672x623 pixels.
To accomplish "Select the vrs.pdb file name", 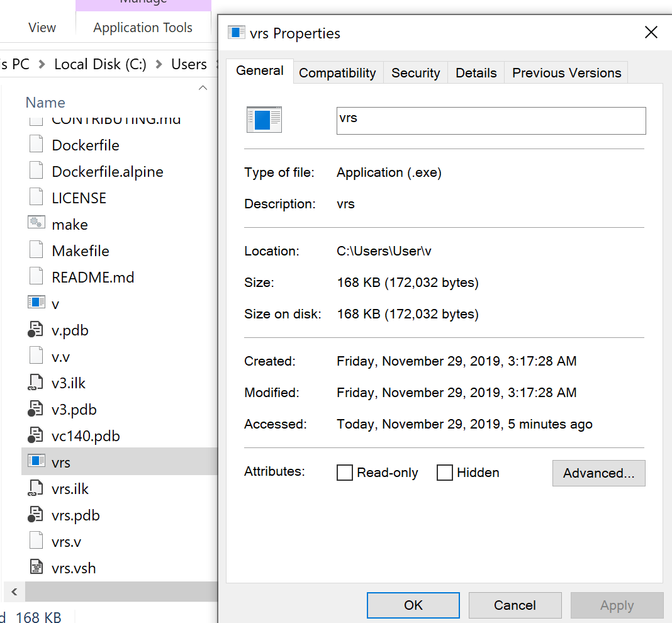I will click(x=76, y=515).
